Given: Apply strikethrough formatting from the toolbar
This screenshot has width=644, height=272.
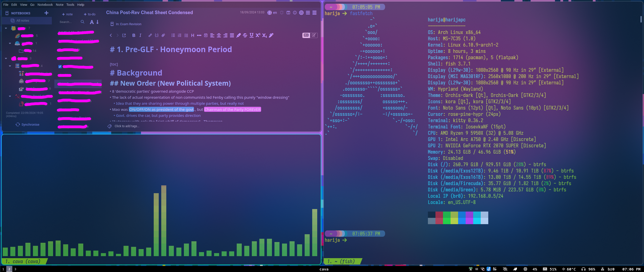Looking at the screenshot, I should coord(245,35).
